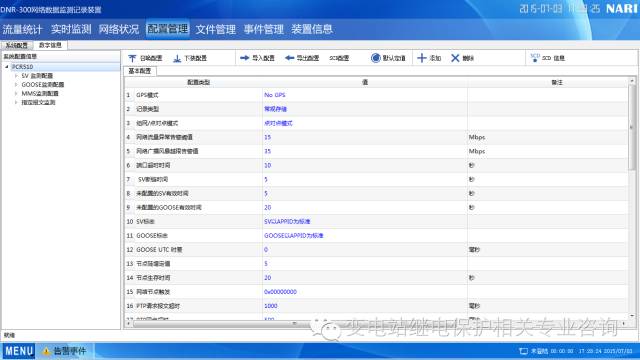The image size is (640, 360).
Task: Click the GPS模式 row label
Action: coord(147,95)
